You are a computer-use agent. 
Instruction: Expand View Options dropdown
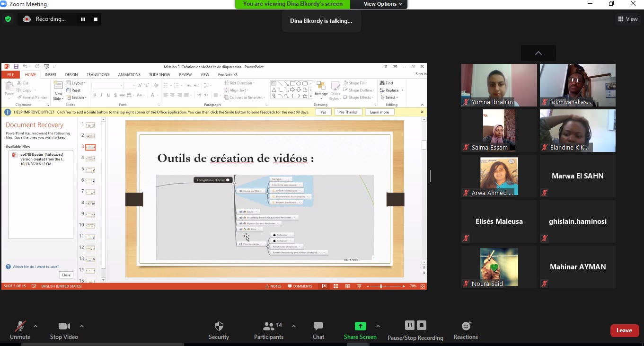tap(383, 4)
